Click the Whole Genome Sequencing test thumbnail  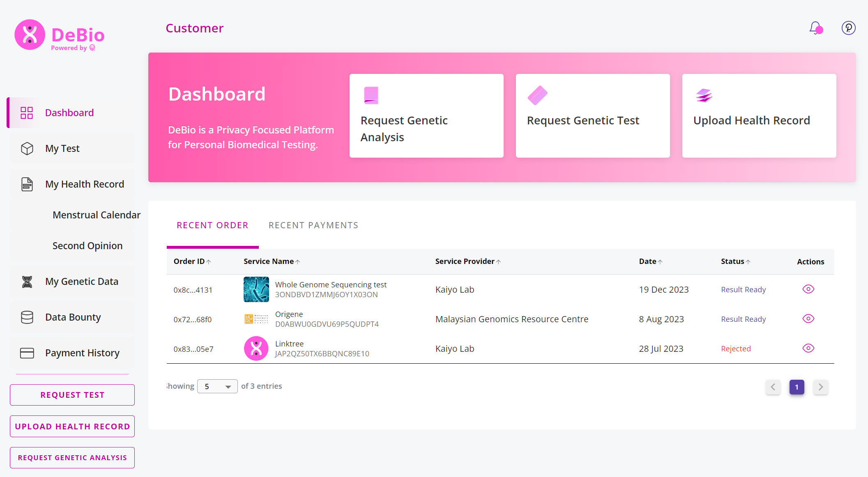click(256, 289)
